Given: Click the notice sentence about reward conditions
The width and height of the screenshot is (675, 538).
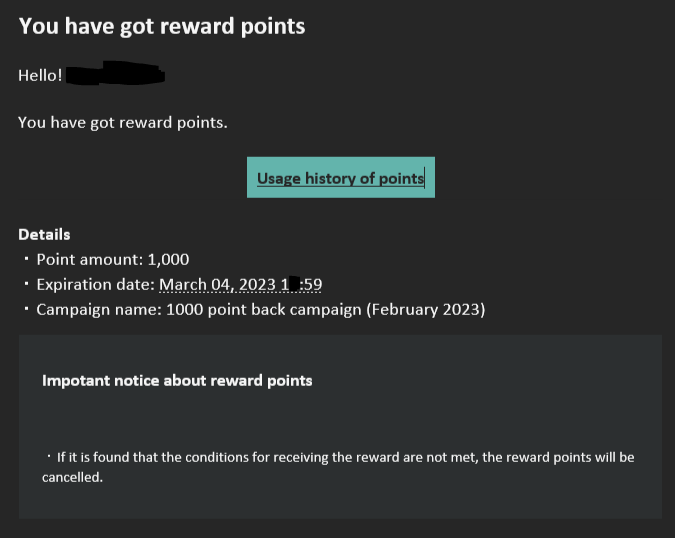Looking at the screenshot, I should coord(338,467).
